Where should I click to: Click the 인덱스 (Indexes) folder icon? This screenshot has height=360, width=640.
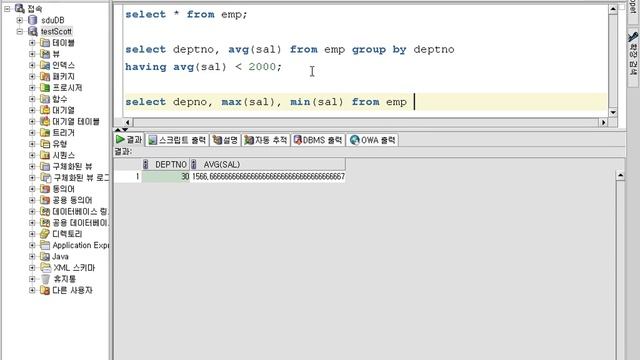45,65
